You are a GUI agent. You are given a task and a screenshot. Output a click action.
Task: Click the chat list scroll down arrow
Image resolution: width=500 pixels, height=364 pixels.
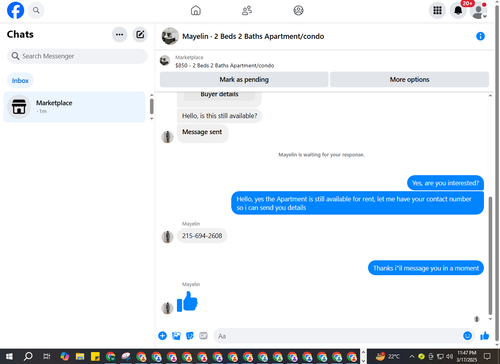coord(152,118)
